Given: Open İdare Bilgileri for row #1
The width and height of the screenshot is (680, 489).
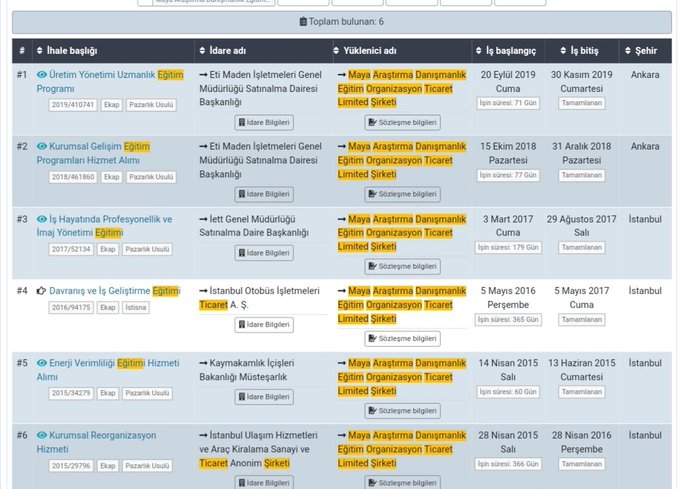Looking at the screenshot, I should [264, 122].
